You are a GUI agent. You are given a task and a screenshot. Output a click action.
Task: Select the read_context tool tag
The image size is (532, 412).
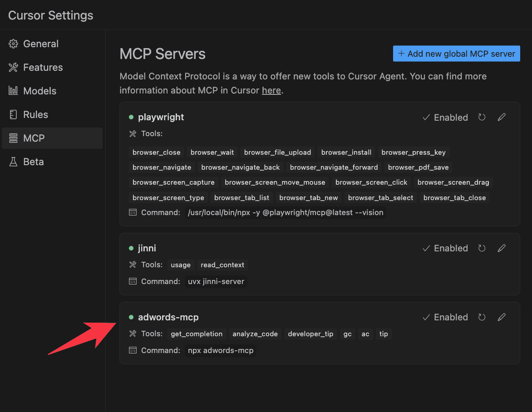tap(222, 265)
